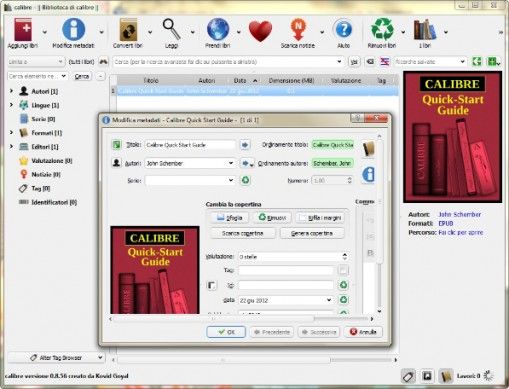Click the book details icon in status bar
Viewport: 509px width, 389px height.
pyautogui.click(x=446, y=376)
